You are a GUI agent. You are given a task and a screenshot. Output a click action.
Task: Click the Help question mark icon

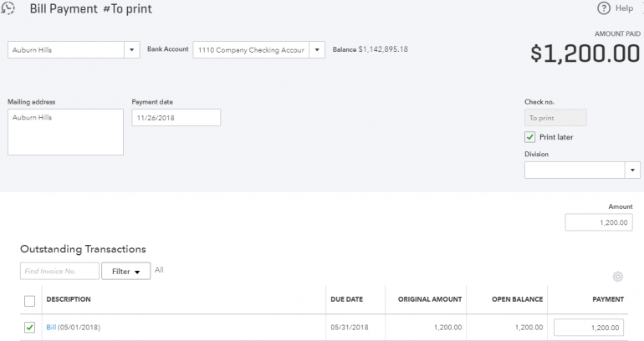tap(604, 8)
